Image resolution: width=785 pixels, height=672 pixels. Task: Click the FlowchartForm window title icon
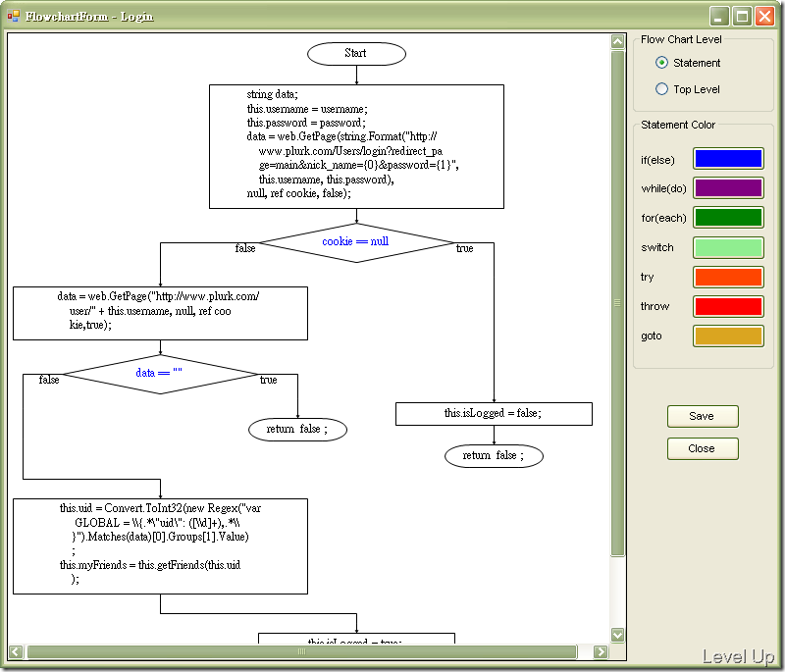click(x=14, y=16)
